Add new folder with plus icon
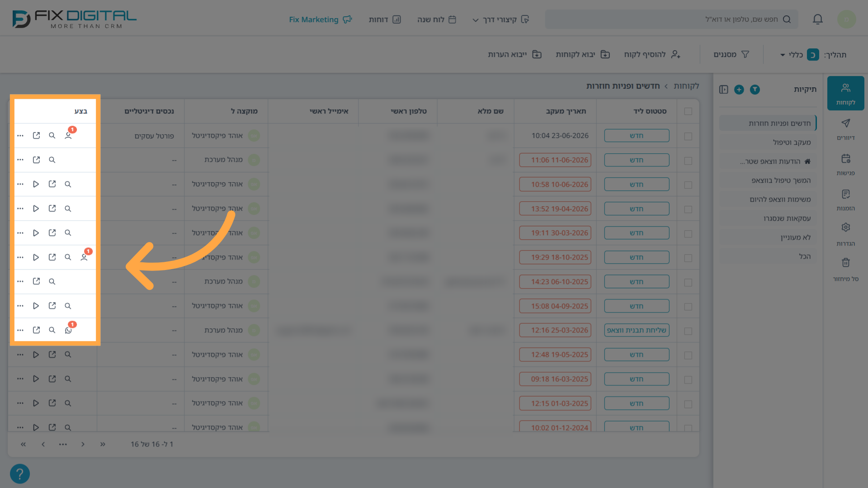868x488 pixels. coord(739,90)
